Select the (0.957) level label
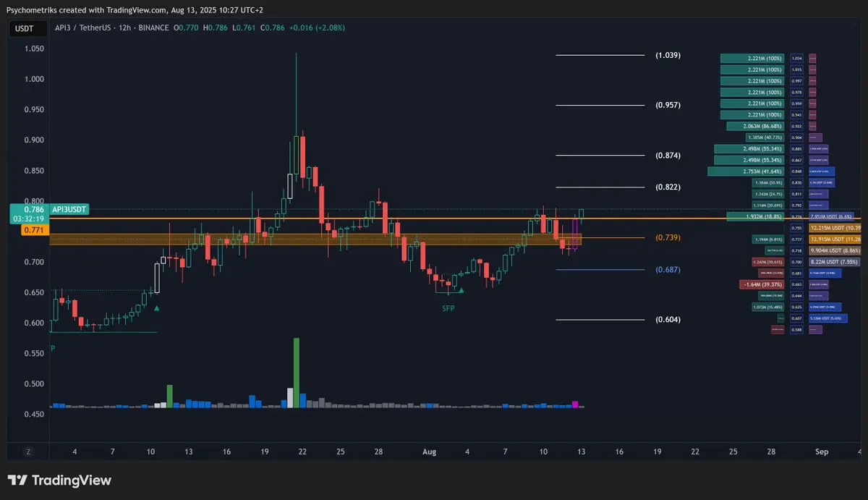The height and width of the screenshot is (500, 868). pos(668,106)
